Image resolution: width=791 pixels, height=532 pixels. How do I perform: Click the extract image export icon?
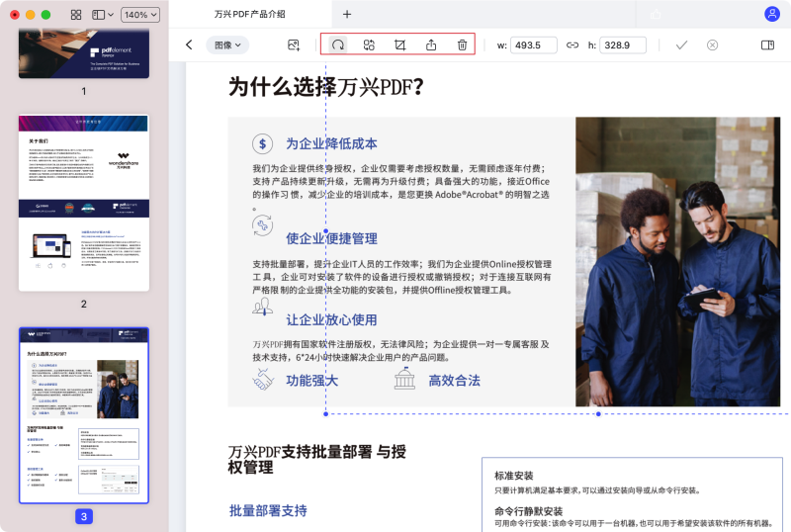(x=431, y=45)
